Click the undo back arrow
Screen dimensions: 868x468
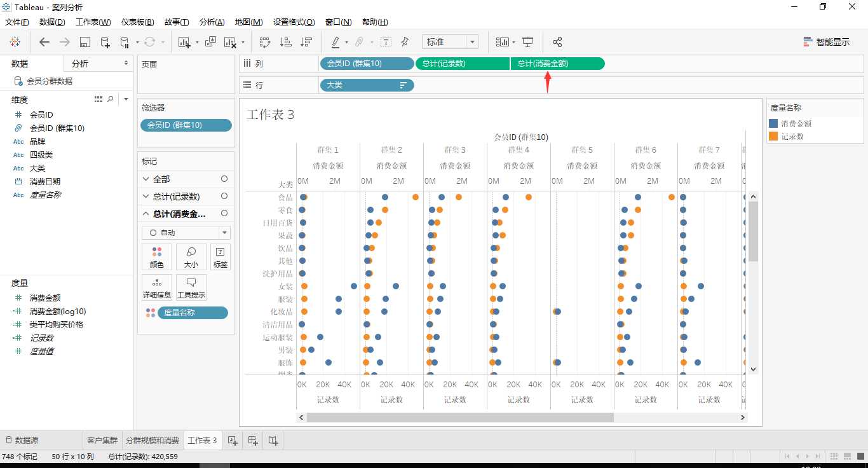click(x=44, y=42)
